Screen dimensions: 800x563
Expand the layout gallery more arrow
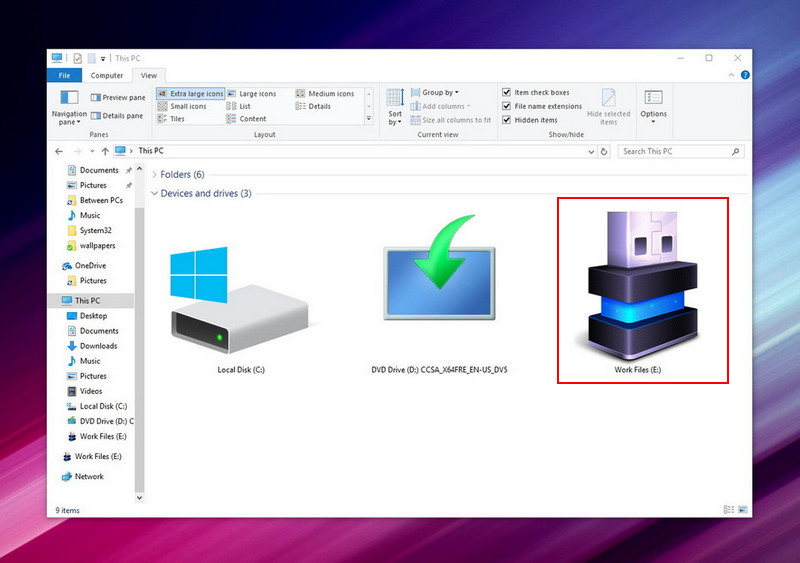(369, 118)
